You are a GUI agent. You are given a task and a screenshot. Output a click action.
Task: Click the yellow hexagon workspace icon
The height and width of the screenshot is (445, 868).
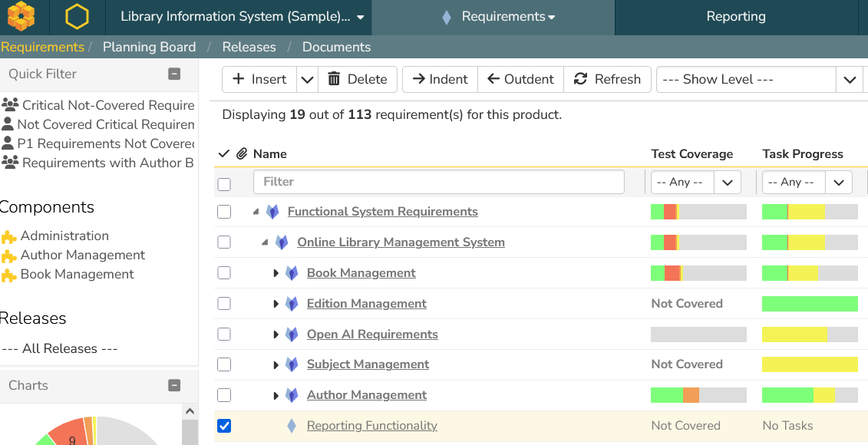77,17
